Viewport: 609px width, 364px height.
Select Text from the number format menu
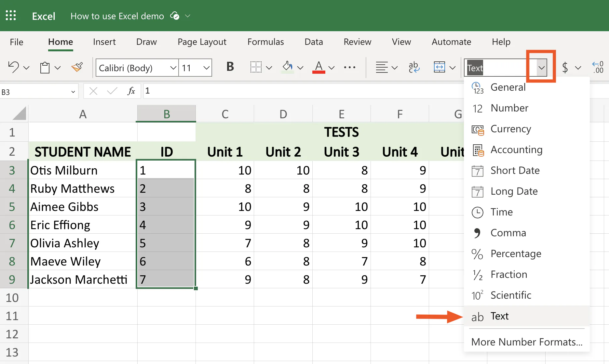499,316
